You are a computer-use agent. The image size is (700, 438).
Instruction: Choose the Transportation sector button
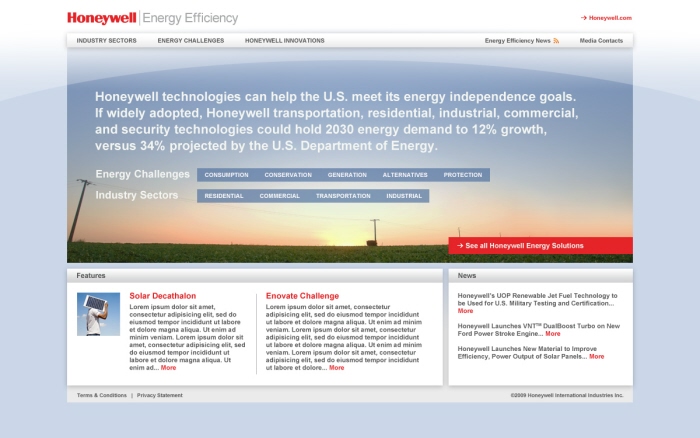tap(343, 196)
